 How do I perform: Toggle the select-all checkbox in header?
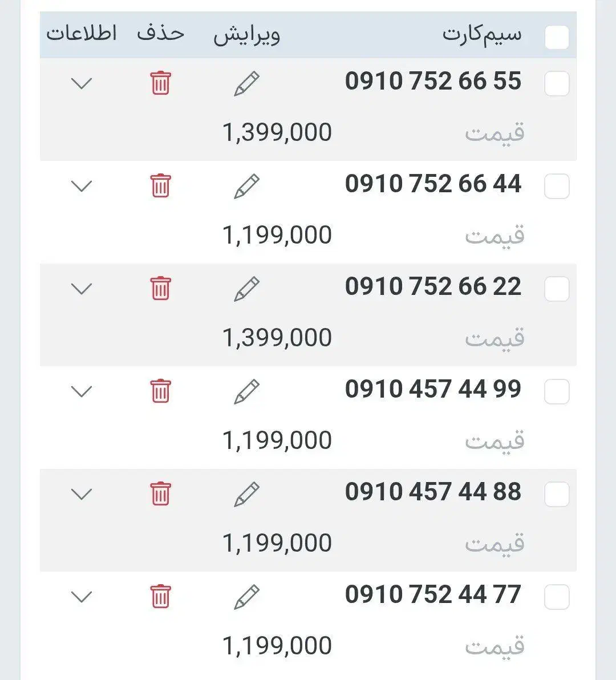point(557,38)
